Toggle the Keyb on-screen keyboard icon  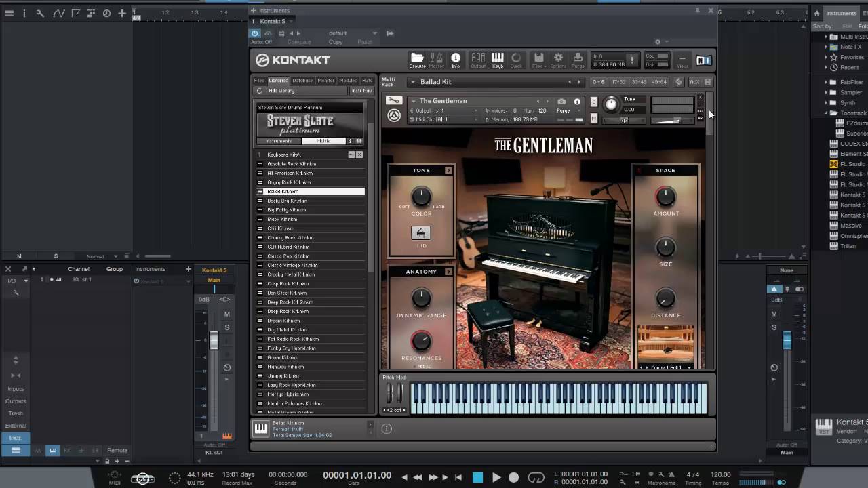click(498, 60)
